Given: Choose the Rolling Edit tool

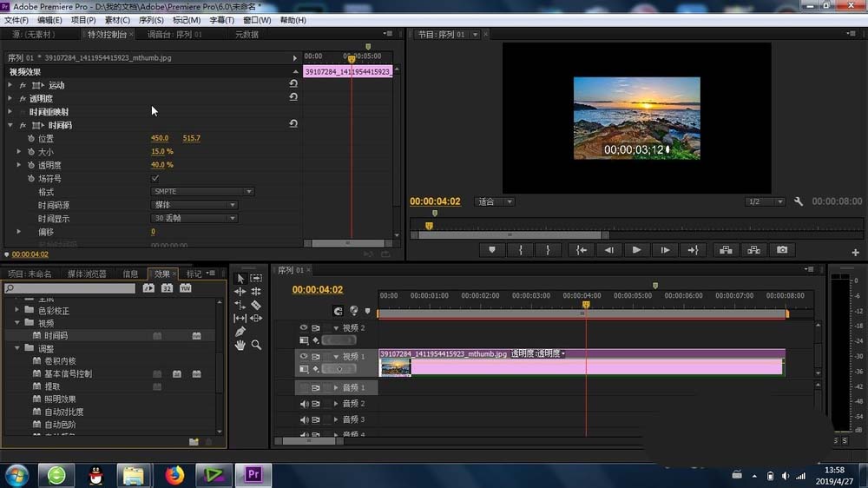Looking at the screenshot, I should point(256,292).
